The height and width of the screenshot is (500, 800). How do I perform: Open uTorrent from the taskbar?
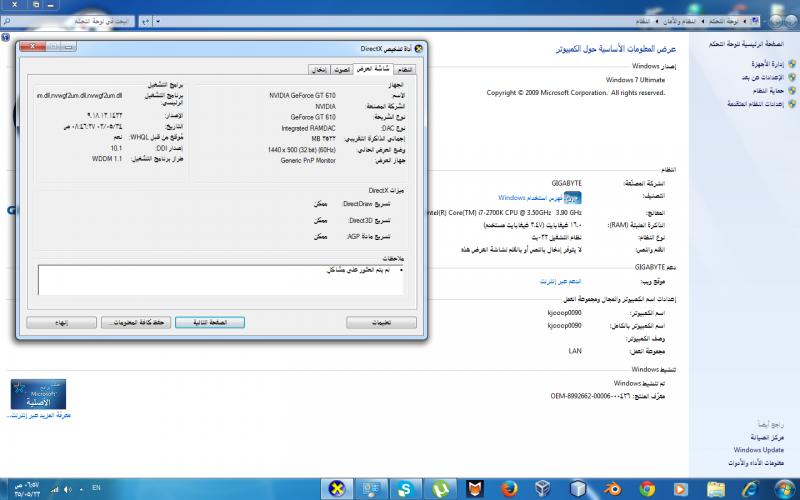[x=440, y=489]
